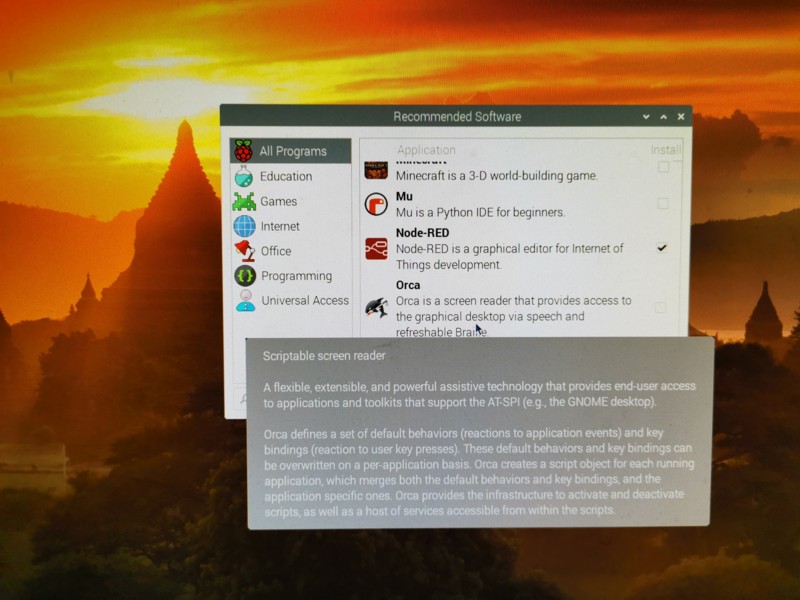
Task: Open the Universal Access category
Action: point(291,301)
